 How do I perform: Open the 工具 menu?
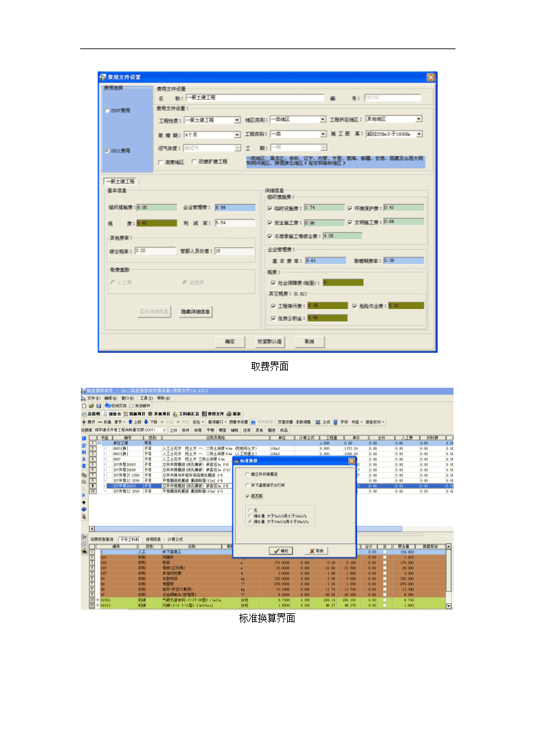(146, 399)
